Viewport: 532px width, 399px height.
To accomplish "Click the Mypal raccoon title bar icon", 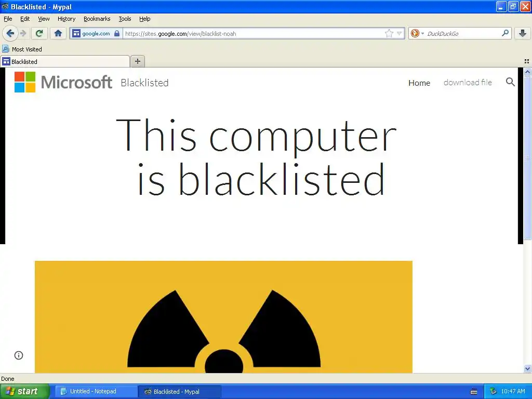I will [5, 6].
